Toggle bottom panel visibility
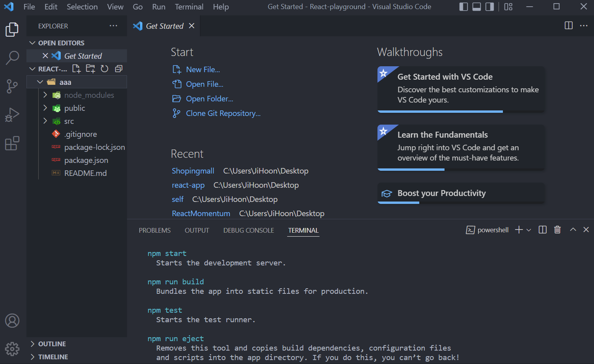594x364 pixels. 477,7
